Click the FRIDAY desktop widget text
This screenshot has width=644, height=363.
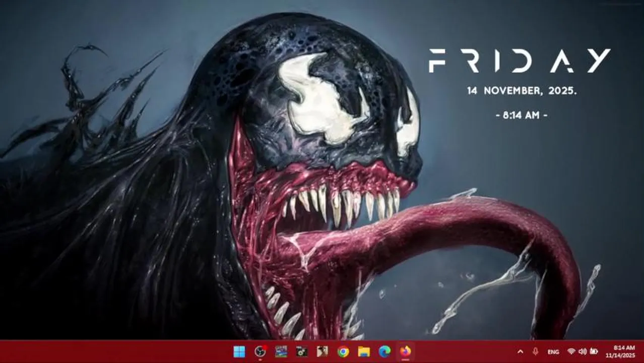click(520, 60)
